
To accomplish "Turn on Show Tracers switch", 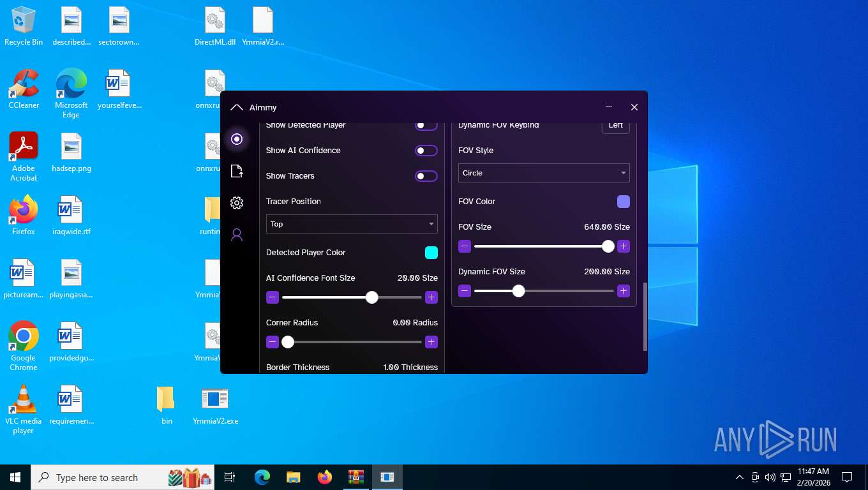I will [x=426, y=176].
